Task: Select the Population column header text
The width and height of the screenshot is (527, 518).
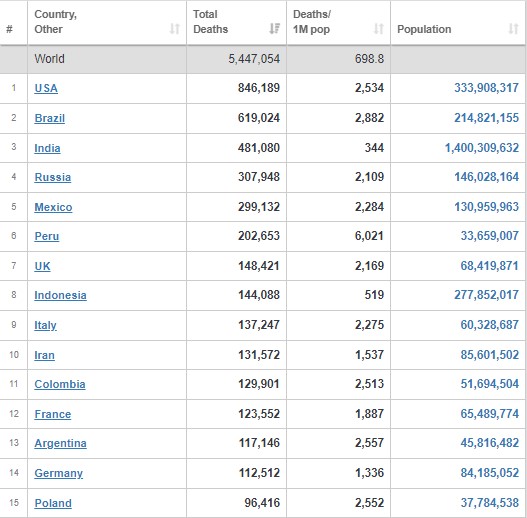Action: tap(424, 29)
